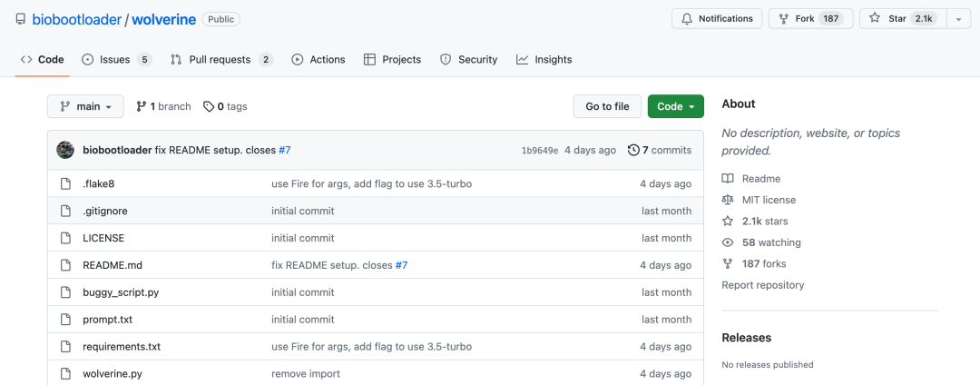Click the Readme book icon

(x=728, y=179)
